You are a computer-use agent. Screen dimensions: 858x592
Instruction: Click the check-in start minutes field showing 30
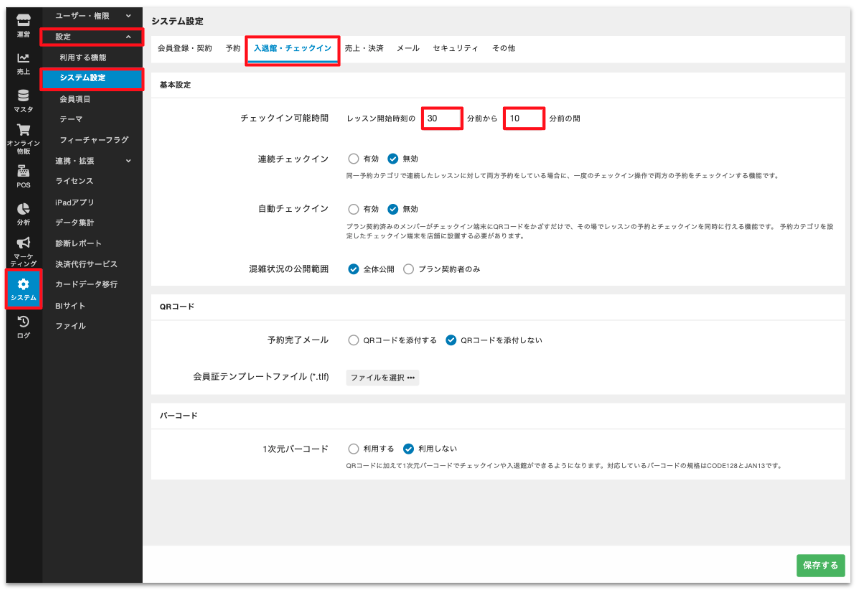(x=441, y=118)
